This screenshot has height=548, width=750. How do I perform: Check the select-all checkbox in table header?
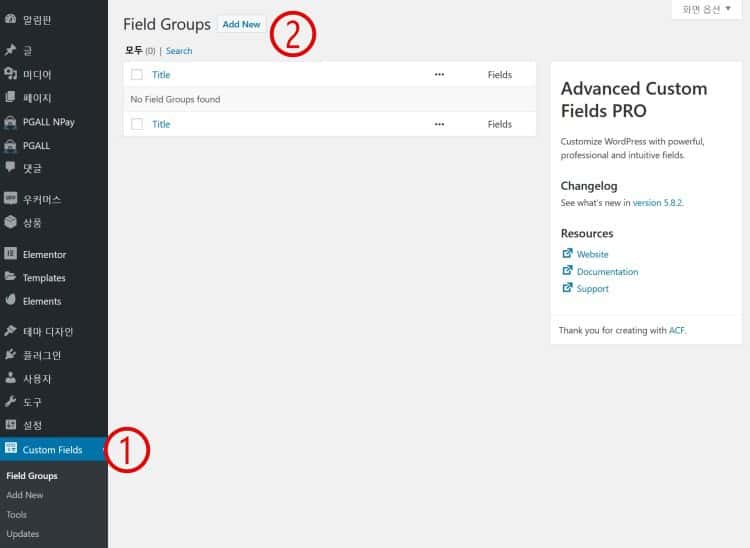pos(137,75)
